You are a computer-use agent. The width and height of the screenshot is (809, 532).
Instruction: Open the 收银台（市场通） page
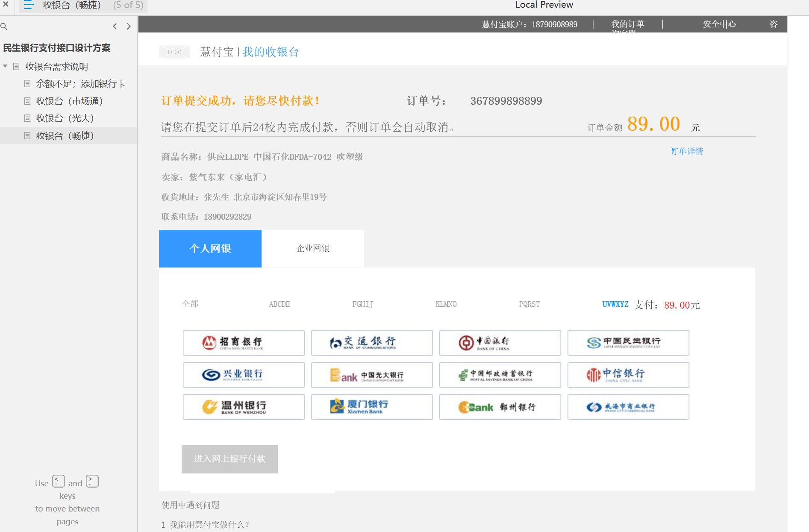tap(69, 101)
